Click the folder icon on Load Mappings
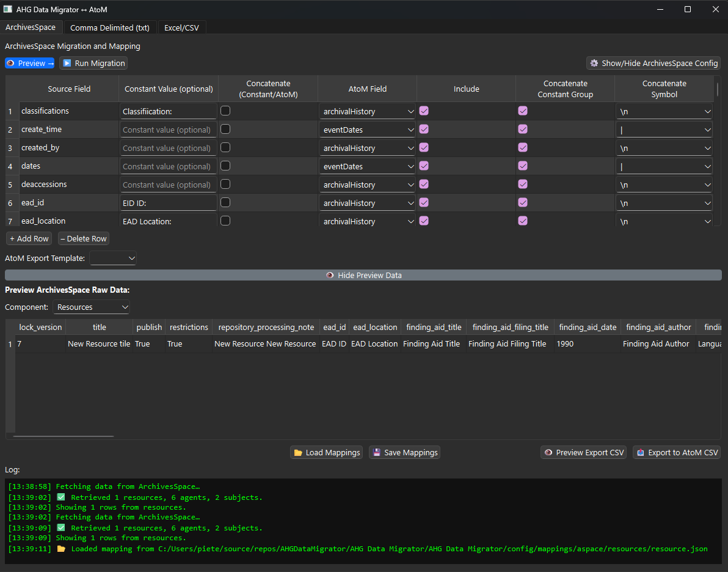The height and width of the screenshot is (572, 728). click(x=298, y=453)
